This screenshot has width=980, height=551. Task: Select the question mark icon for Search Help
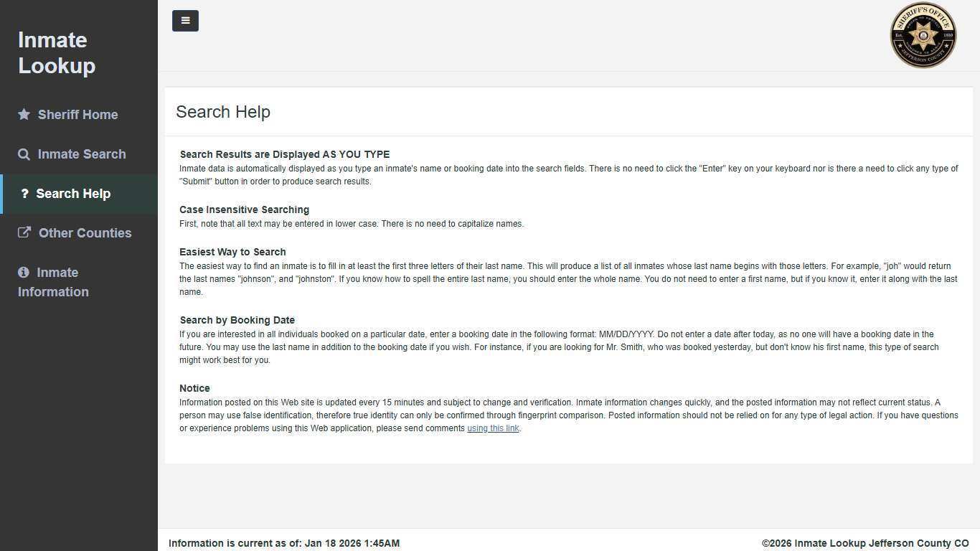pyautogui.click(x=24, y=194)
